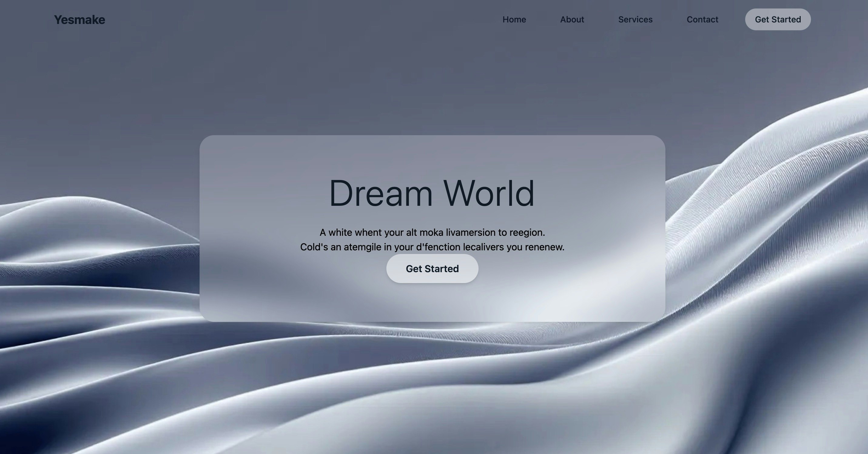Viewport: 868px width, 454px height.
Task: Click the word 'reegion.' in subtitle
Action: 527,233
